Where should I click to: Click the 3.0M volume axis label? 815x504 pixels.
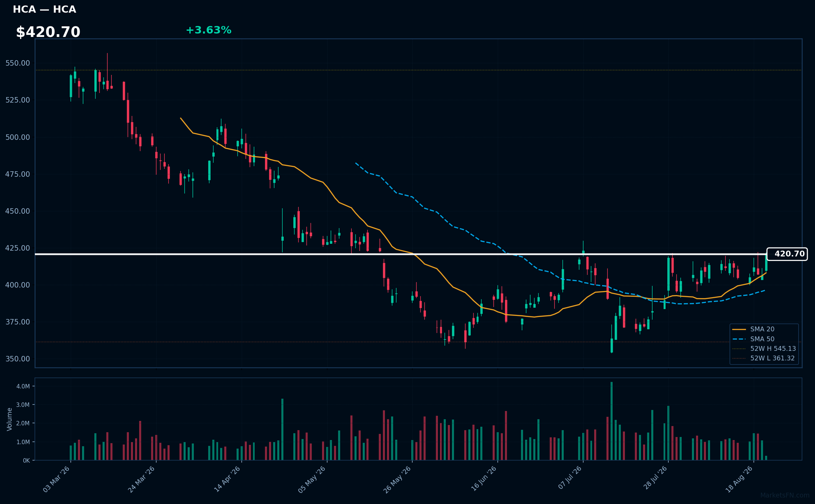(x=23, y=405)
